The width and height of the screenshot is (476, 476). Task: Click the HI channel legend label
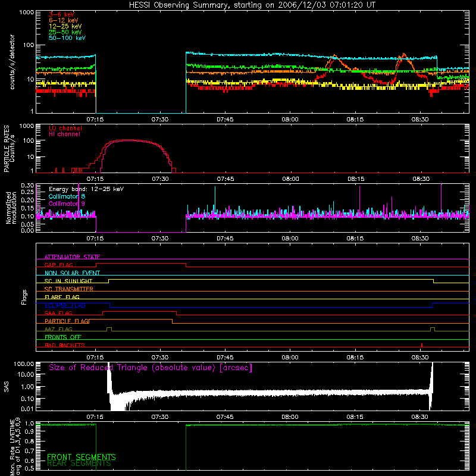[x=64, y=134]
